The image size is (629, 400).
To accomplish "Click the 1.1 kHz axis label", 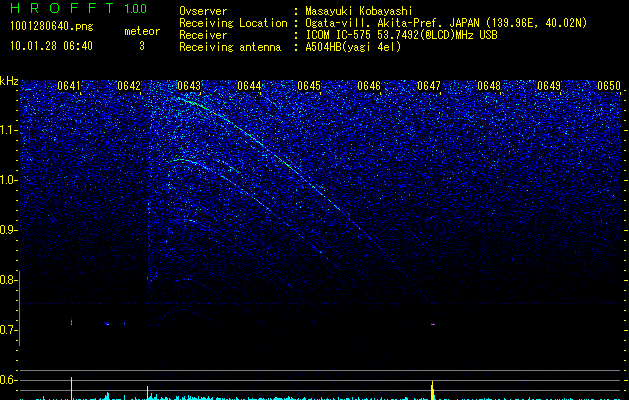I will click(x=9, y=130).
